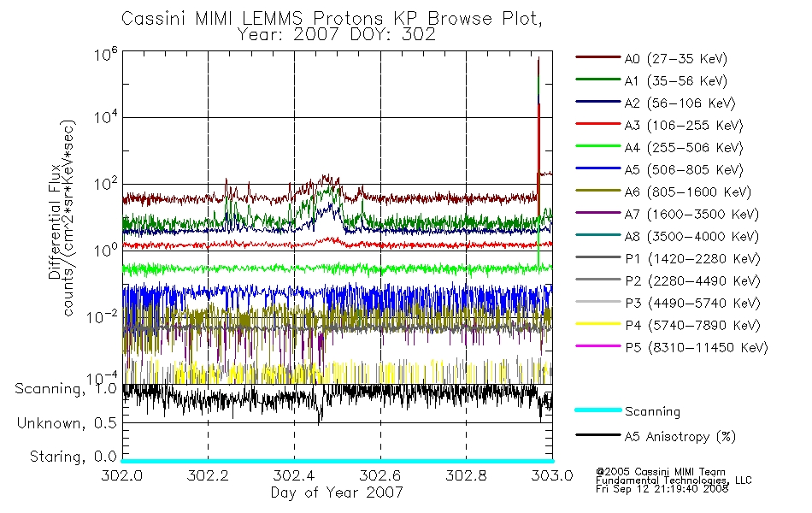Click the red A3 legend line swatch
The width and height of the screenshot is (812, 513).
pyautogui.click(x=598, y=124)
